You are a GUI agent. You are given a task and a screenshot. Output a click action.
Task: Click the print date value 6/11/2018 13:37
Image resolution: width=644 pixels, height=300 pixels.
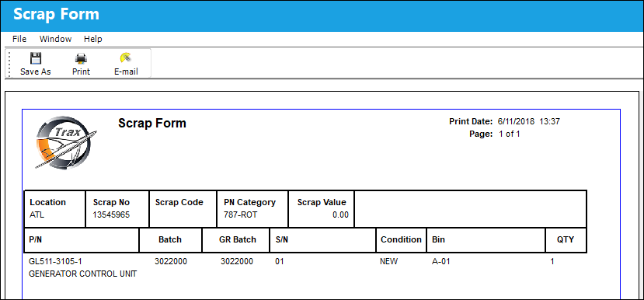[x=529, y=122]
